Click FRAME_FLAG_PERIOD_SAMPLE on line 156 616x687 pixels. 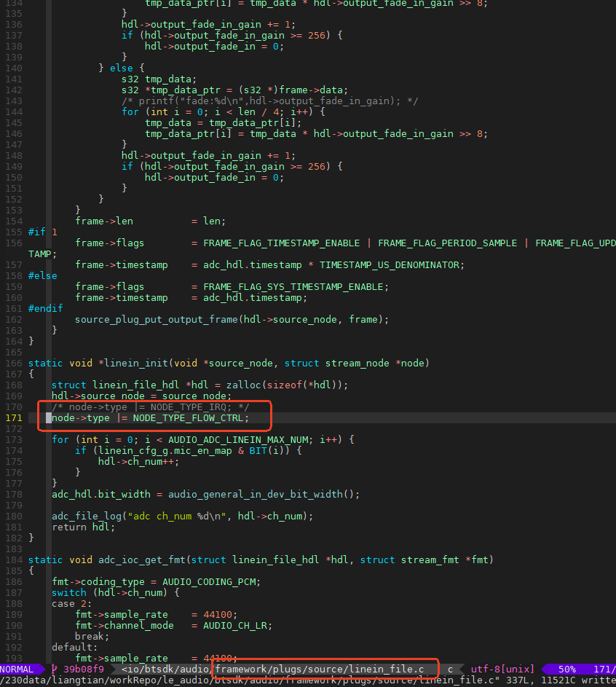click(x=448, y=243)
